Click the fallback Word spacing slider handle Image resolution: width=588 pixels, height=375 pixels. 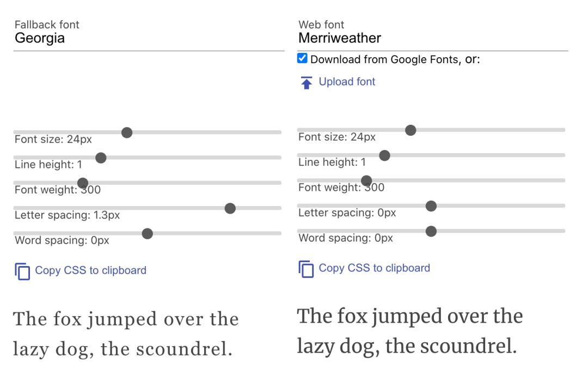(148, 234)
